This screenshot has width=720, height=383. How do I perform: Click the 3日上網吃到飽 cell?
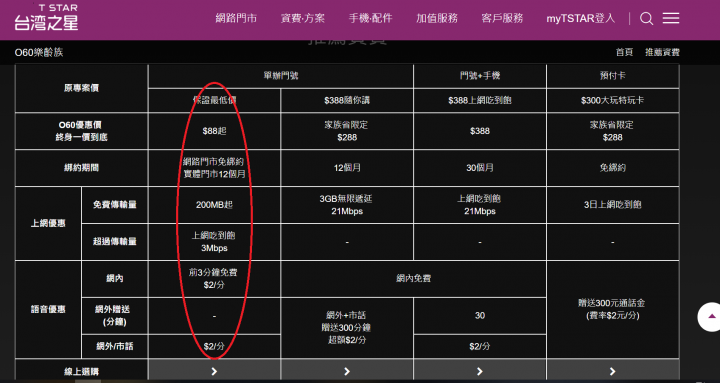613,205
